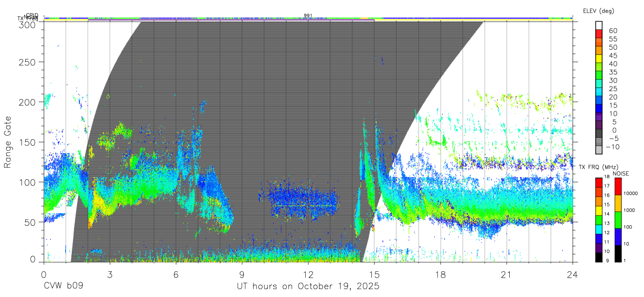Click the "30" value on ELEV legend
This screenshot has height=297, width=644.
tap(613, 80)
